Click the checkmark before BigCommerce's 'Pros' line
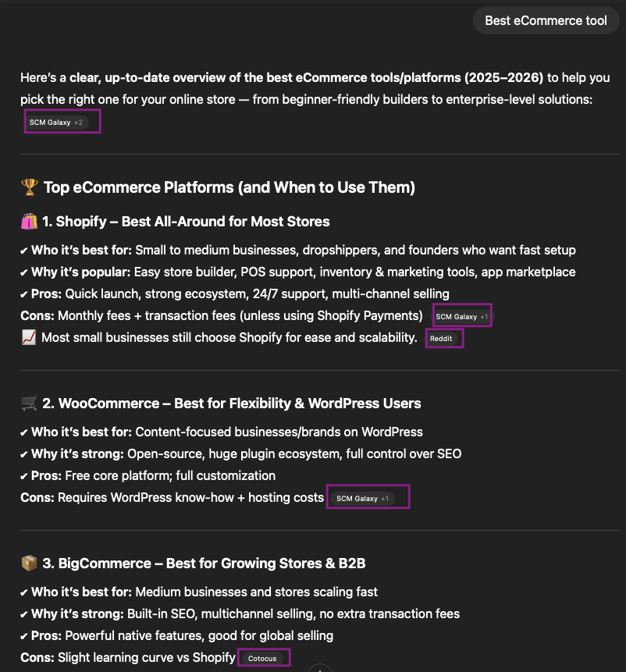 (x=24, y=636)
